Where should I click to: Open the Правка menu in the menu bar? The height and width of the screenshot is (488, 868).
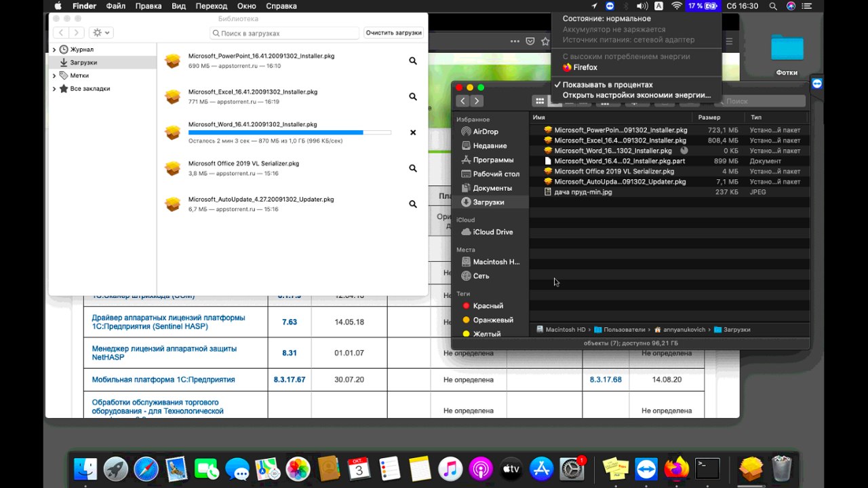pos(149,5)
